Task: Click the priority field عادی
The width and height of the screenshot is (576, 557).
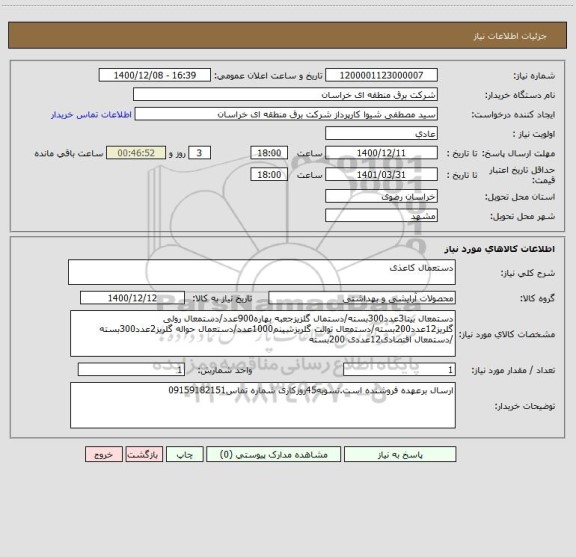Action: pyautogui.click(x=381, y=133)
